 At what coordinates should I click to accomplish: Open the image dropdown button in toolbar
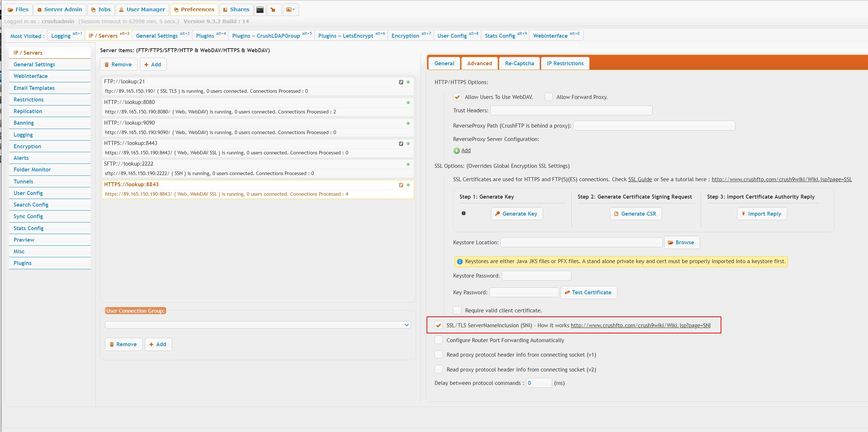coord(290,10)
